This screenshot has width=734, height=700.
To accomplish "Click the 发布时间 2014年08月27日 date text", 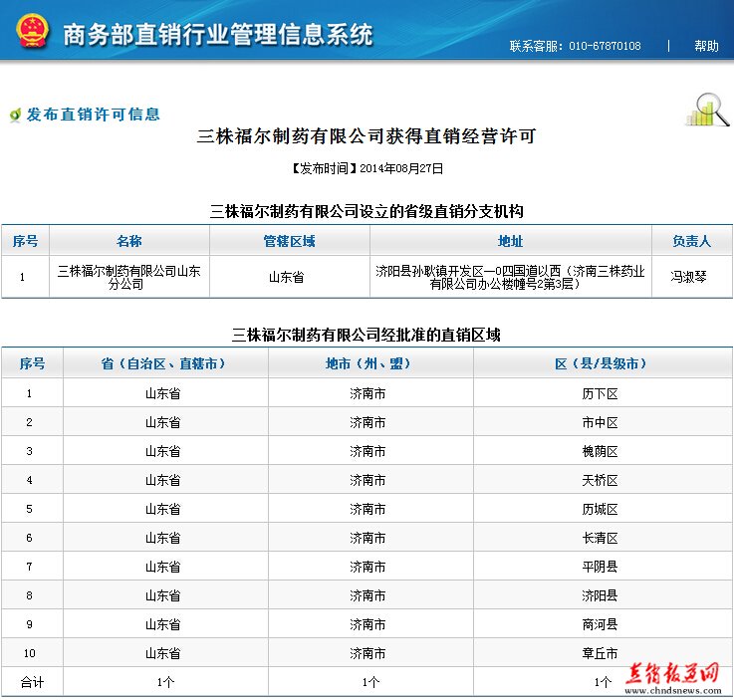I will pyautogui.click(x=367, y=168).
